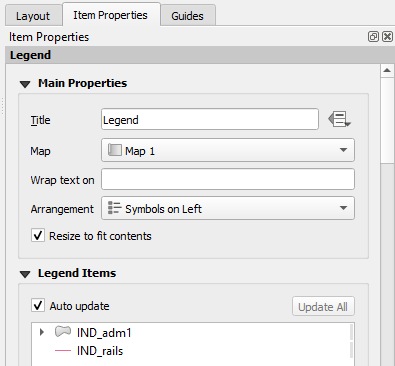Click the panel vertical scrollbar thumb
Image resolution: width=395 pixels, height=366 pixels.
pyautogui.click(x=387, y=120)
